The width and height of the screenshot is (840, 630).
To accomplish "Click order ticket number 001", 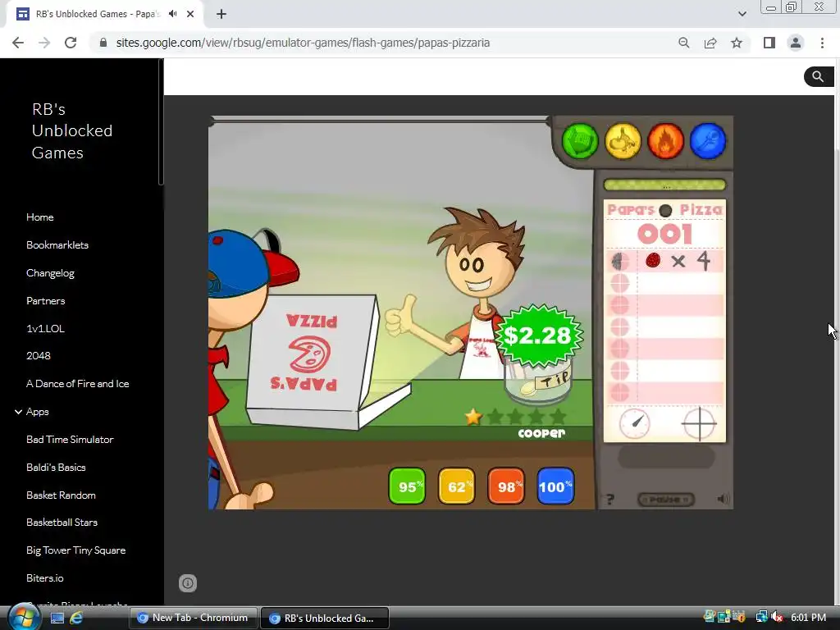I will 664,234.
